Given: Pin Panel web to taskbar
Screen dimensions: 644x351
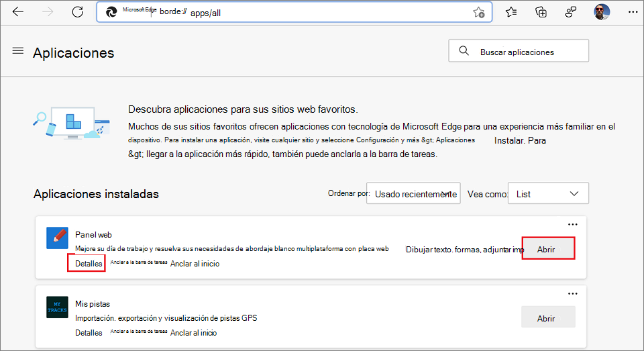Looking at the screenshot, I should click(x=139, y=262).
